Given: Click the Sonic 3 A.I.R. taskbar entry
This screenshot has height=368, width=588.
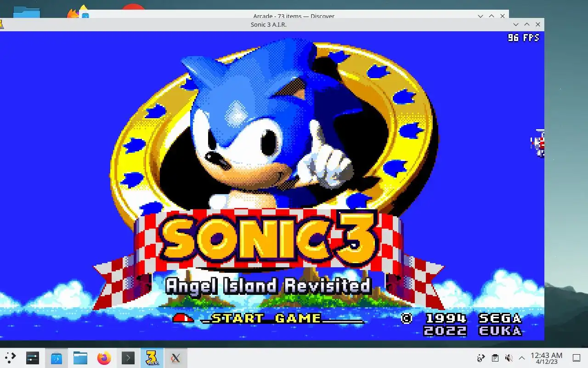Looking at the screenshot, I should point(152,358).
